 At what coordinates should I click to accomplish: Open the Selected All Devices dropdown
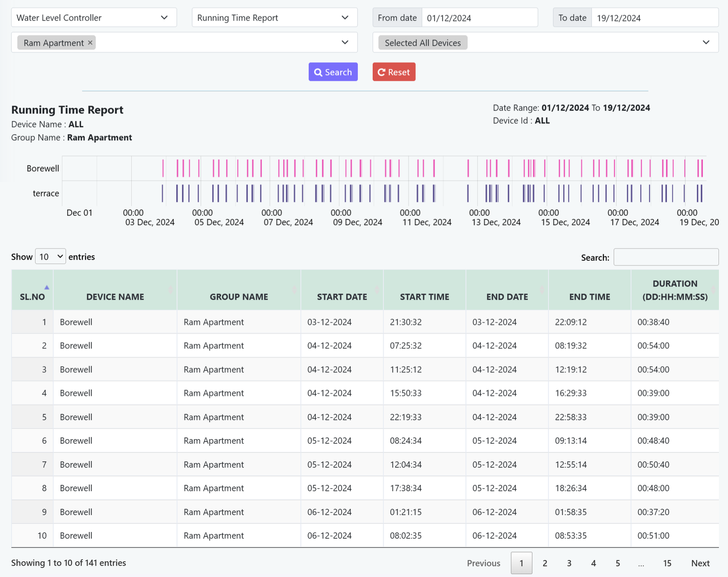pyautogui.click(x=545, y=43)
